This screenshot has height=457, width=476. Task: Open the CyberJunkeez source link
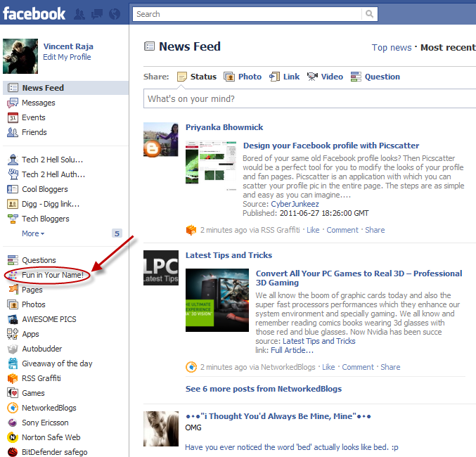point(295,204)
